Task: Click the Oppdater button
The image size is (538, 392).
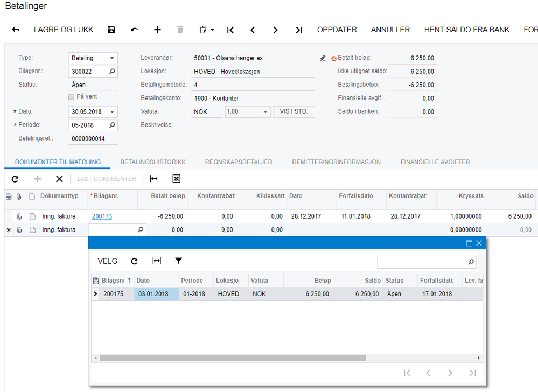Action: (x=337, y=30)
